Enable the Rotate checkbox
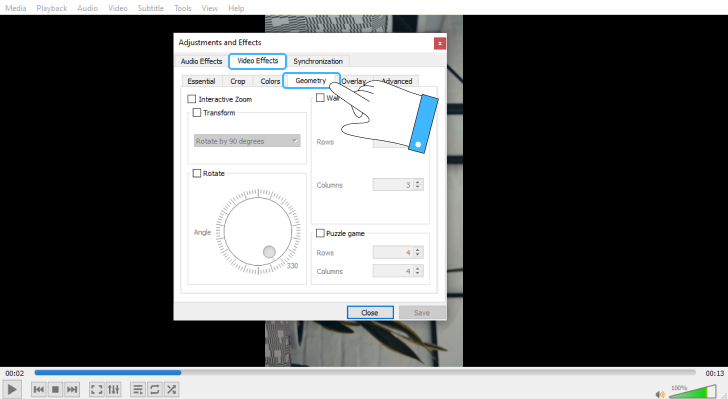Image resolution: width=728 pixels, height=399 pixels. click(197, 173)
